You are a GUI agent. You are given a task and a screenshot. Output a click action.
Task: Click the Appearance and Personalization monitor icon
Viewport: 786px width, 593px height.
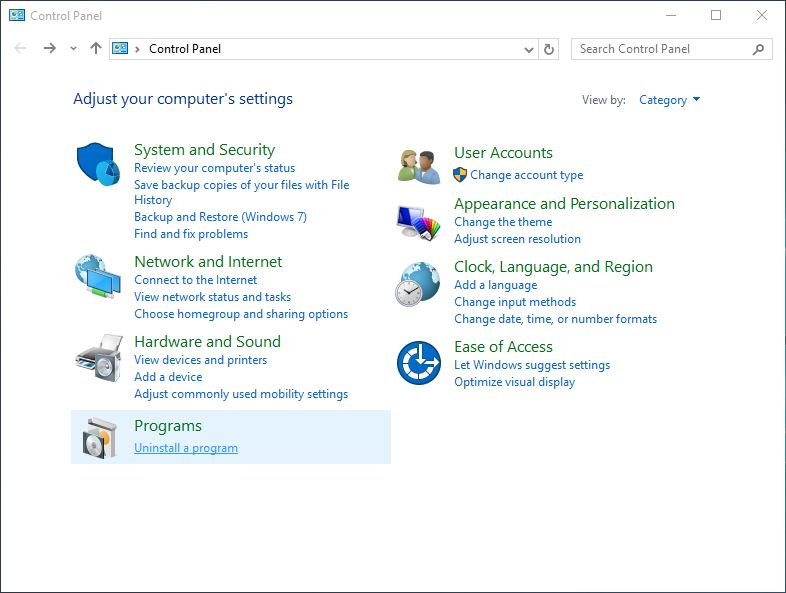[419, 223]
